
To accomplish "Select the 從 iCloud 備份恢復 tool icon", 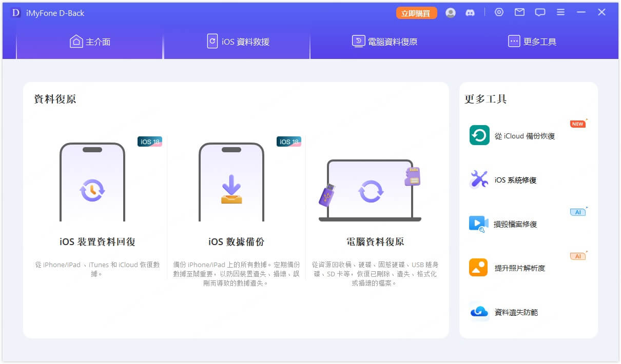I will click(478, 136).
